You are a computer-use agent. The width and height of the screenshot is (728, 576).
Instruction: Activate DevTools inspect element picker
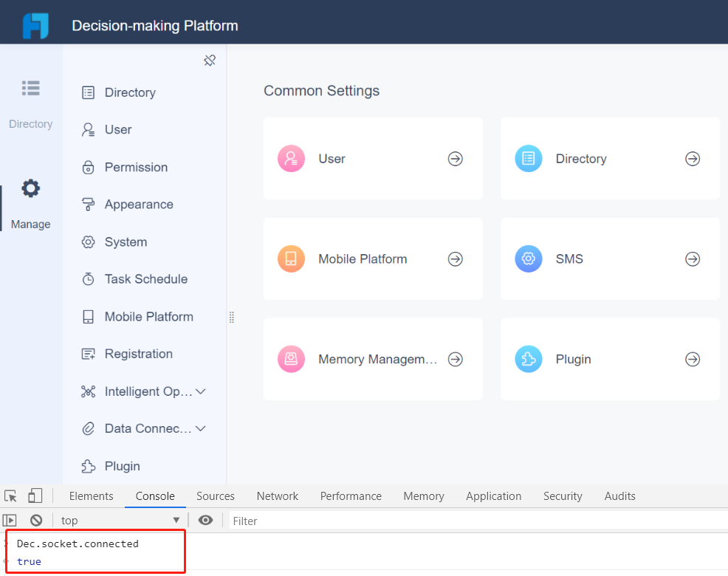(x=10, y=496)
